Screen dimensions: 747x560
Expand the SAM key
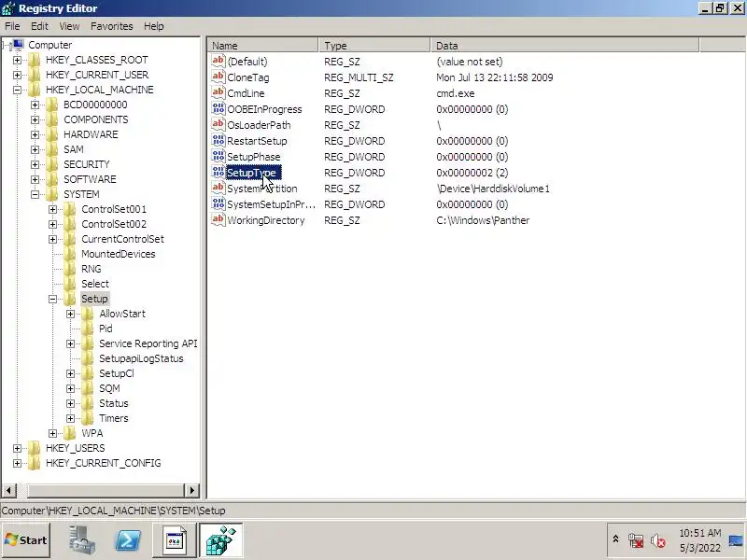coord(35,149)
